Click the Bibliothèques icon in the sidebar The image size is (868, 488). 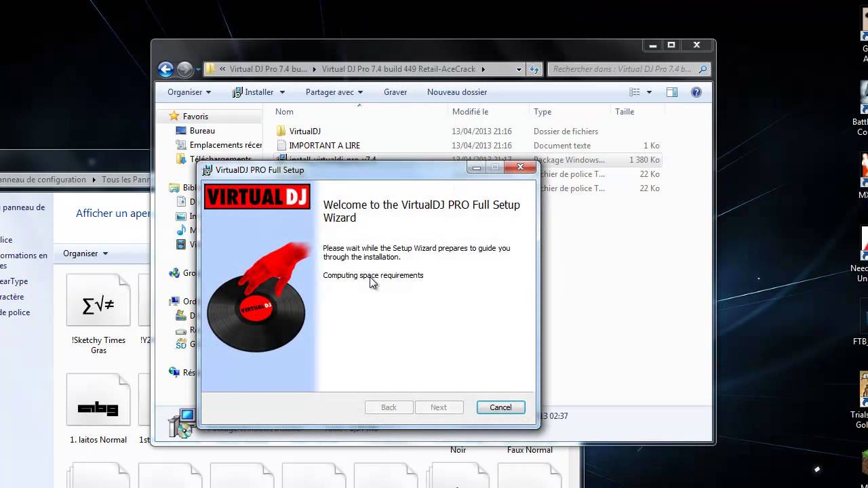click(174, 188)
